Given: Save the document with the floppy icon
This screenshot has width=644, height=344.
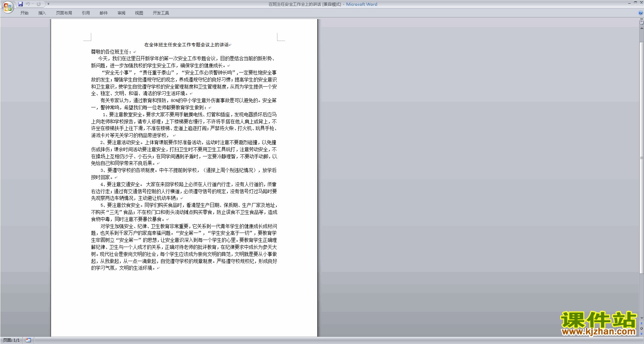Looking at the screenshot, I should [x=20, y=4].
